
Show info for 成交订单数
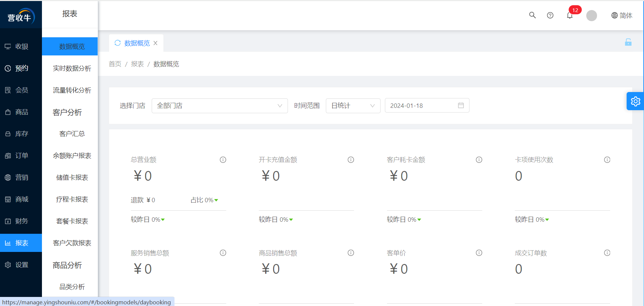click(x=607, y=253)
